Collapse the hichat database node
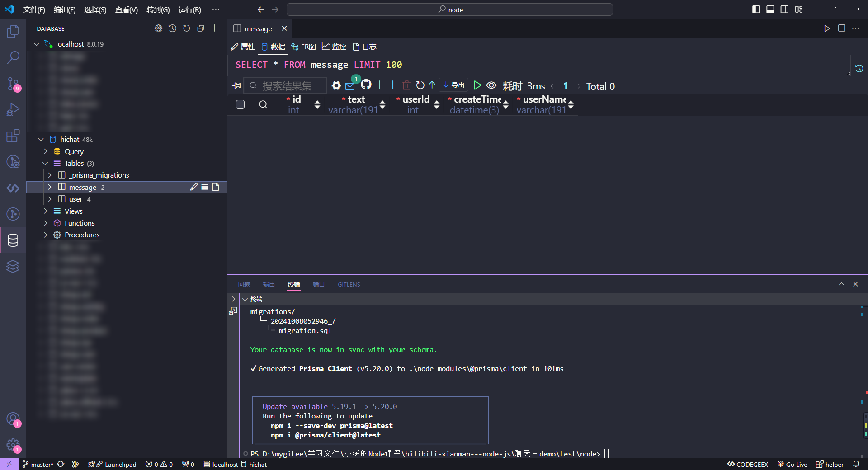The width and height of the screenshot is (868, 470). (41, 139)
